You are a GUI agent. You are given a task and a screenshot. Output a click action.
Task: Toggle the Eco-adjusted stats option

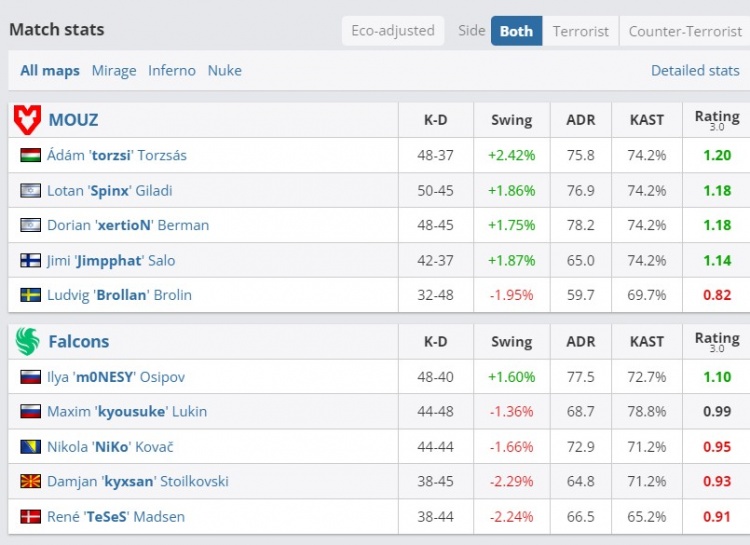(x=393, y=31)
